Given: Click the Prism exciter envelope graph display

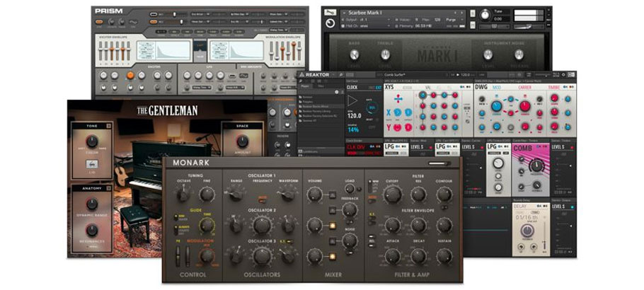Looking at the screenshot, I should coord(164,51).
